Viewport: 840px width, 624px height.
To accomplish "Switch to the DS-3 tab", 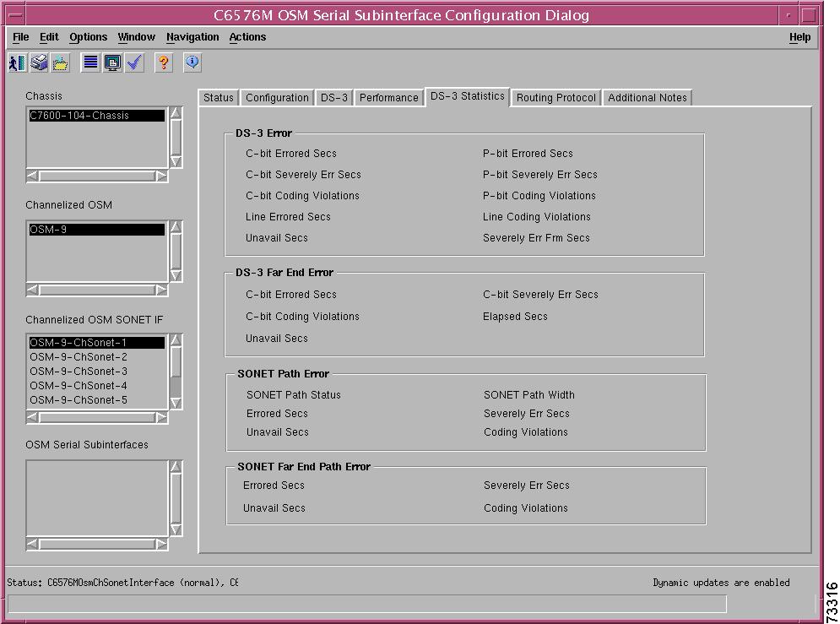I will [334, 97].
